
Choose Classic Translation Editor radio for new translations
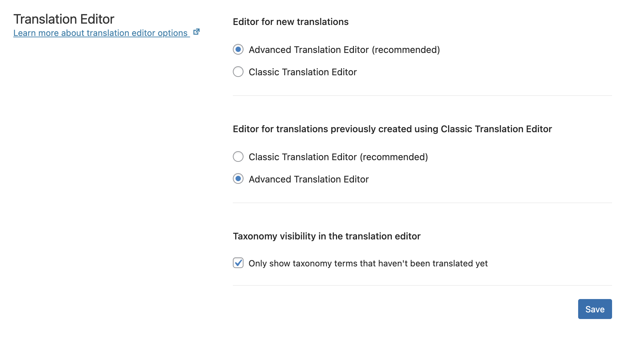click(238, 72)
